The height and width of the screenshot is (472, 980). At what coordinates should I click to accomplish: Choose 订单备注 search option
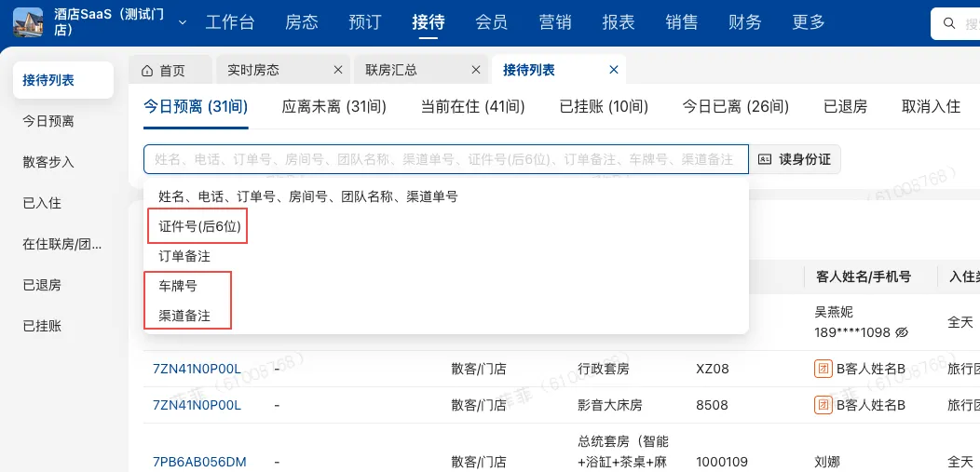tap(445, 256)
